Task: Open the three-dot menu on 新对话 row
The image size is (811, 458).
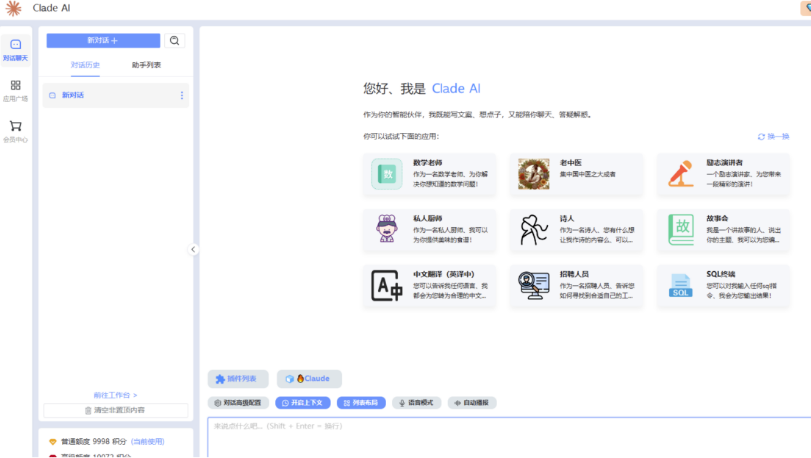Action: 182,96
